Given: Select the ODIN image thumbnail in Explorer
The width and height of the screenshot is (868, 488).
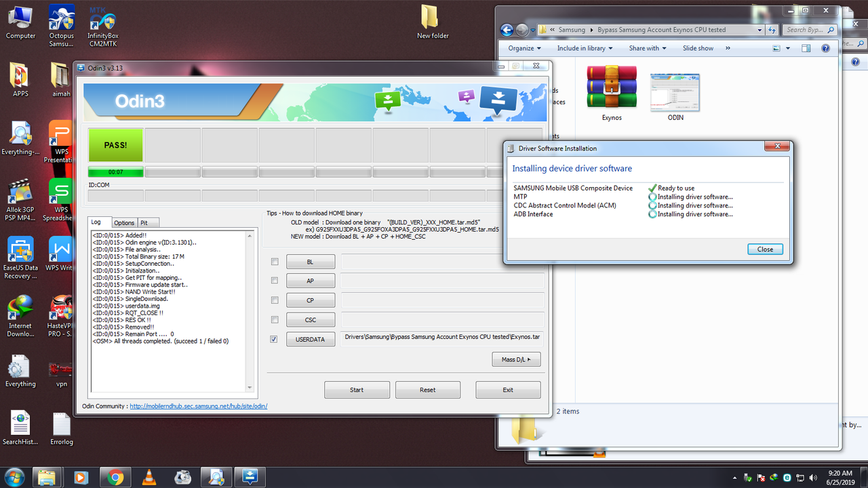Looking at the screenshot, I should [x=675, y=97].
